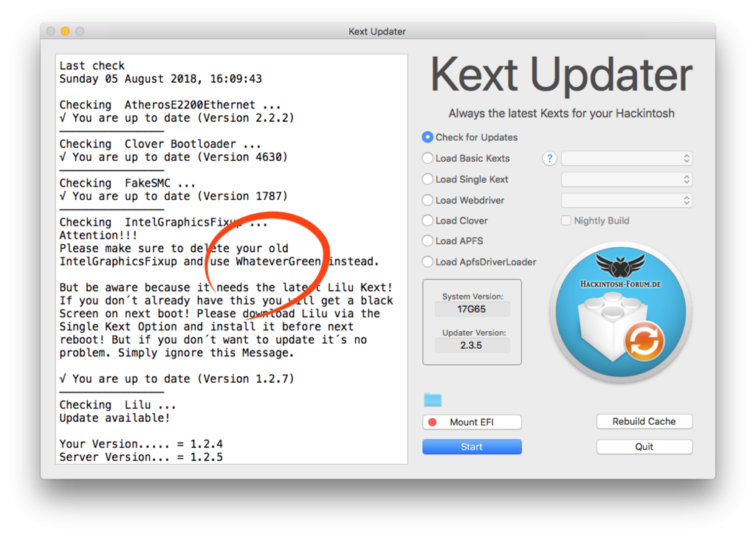Click the 'Checking Clover Bootloader ...' line
This screenshot has width=756, height=537.
coord(160,144)
